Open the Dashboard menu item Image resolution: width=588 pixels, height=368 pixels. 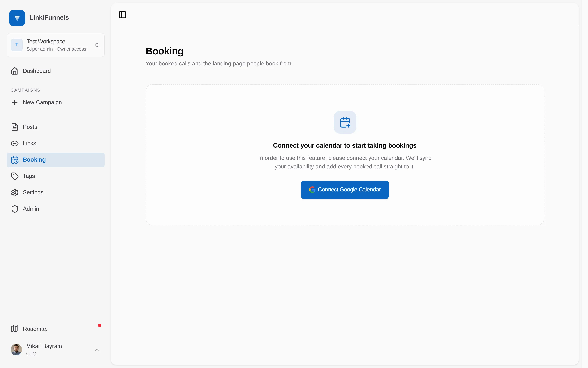[x=55, y=71]
